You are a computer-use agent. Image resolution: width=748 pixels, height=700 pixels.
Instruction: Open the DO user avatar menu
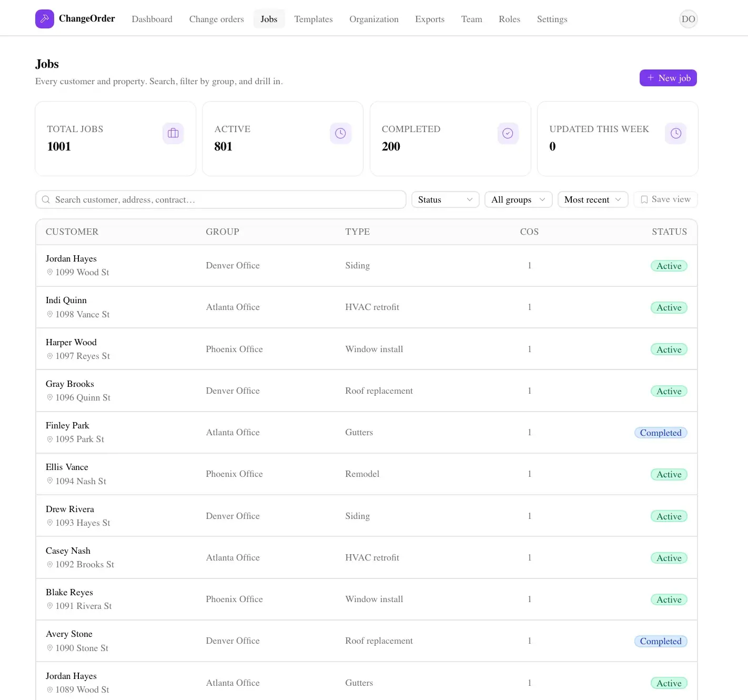click(688, 19)
